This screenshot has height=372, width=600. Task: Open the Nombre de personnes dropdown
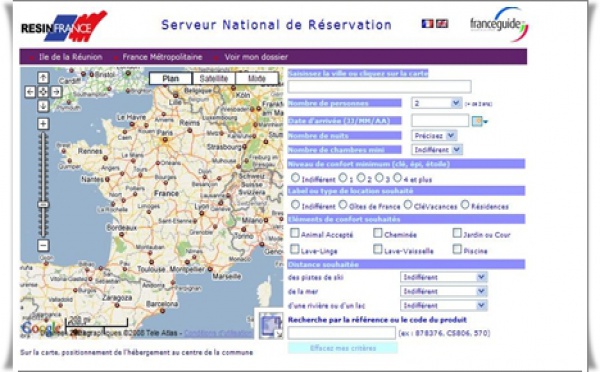pyautogui.click(x=437, y=103)
